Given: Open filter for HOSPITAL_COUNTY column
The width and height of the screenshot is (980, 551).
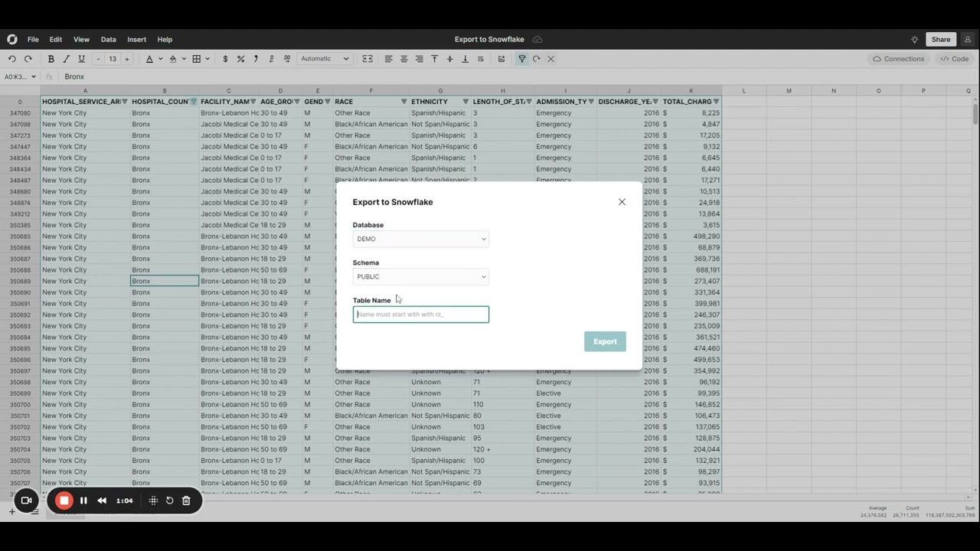Looking at the screenshot, I should [x=194, y=101].
